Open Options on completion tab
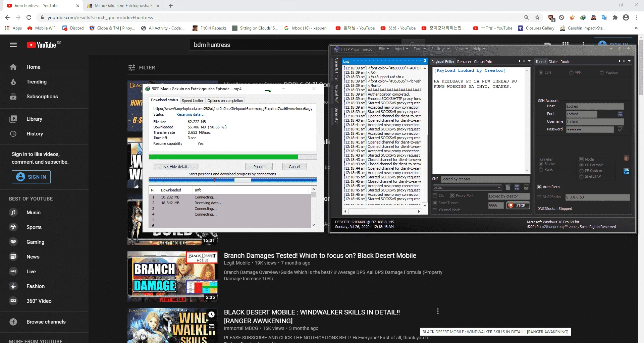The width and height of the screenshot is (644, 343). coord(225,101)
